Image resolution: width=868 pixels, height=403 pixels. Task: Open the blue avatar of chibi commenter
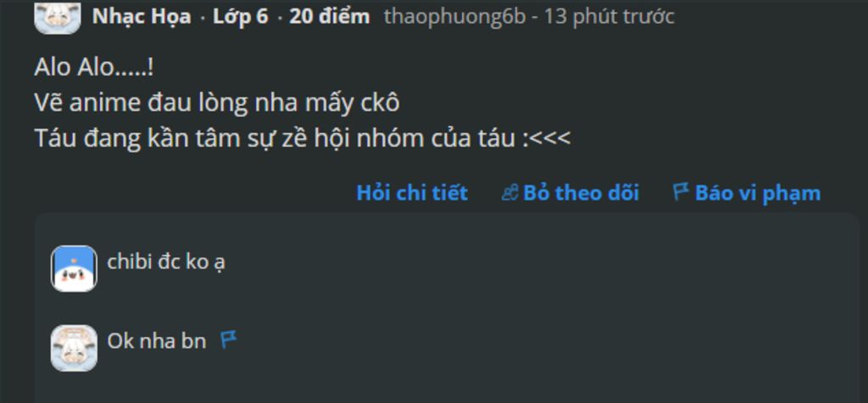[x=75, y=268]
